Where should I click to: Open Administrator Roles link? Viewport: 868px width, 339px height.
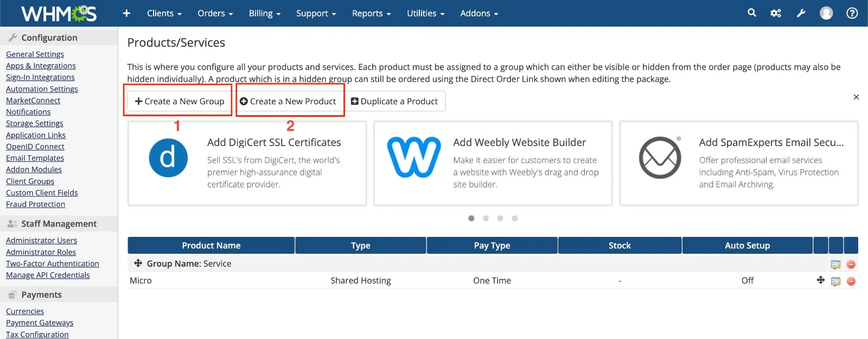click(x=41, y=252)
